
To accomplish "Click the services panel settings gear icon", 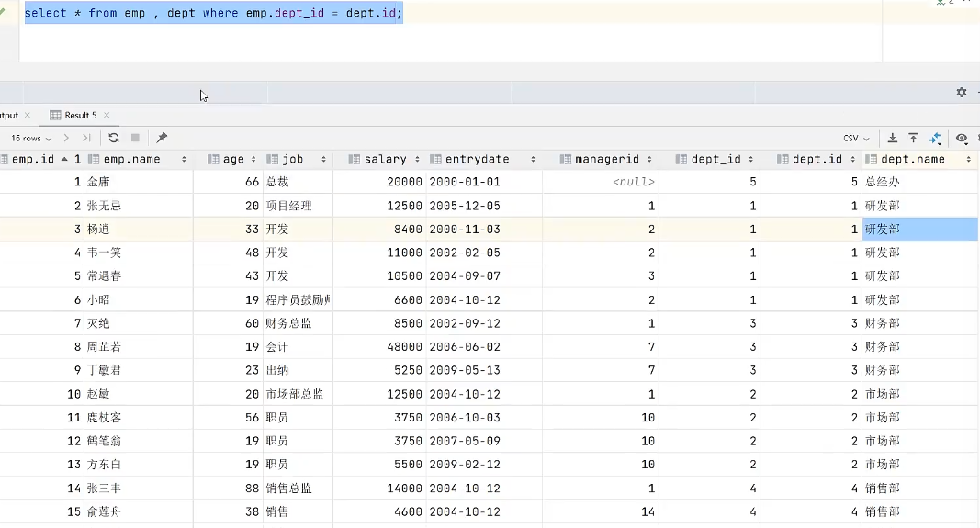I will (x=962, y=93).
